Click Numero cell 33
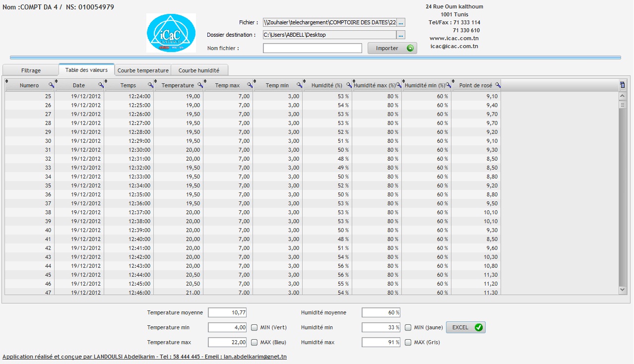This screenshot has width=634, height=364. pyautogui.click(x=30, y=168)
